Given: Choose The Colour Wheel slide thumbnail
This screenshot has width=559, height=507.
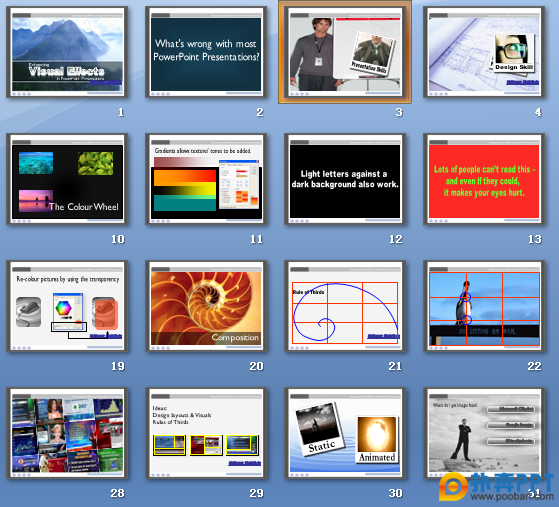Looking at the screenshot, I should coord(67,179).
